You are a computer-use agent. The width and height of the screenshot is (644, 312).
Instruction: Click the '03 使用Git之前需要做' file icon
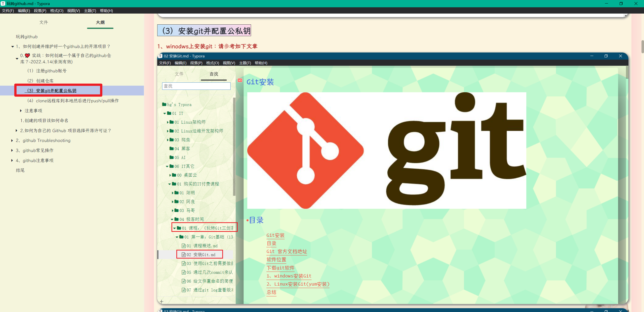[x=184, y=263]
